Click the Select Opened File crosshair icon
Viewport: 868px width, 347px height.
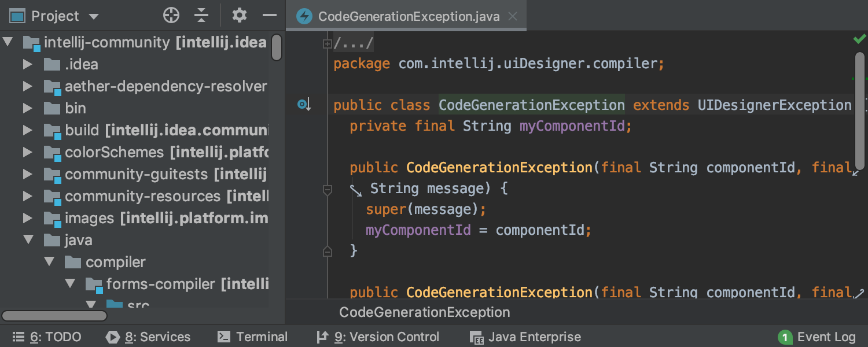[171, 16]
